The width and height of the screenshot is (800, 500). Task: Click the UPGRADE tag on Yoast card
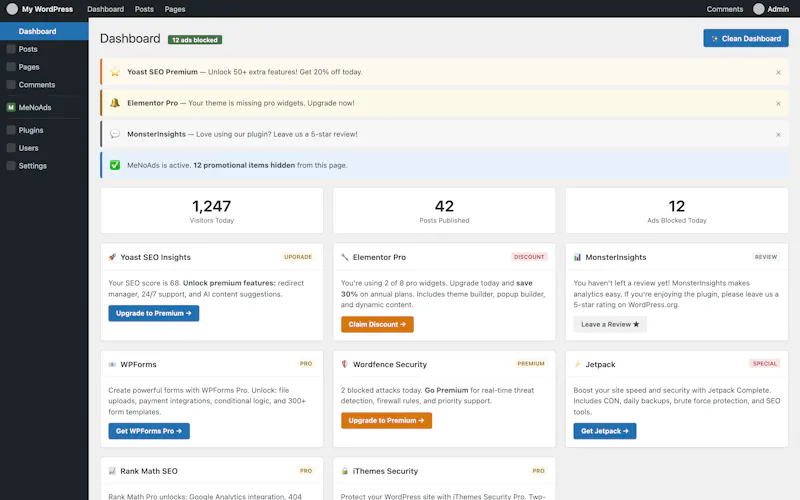pos(298,257)
